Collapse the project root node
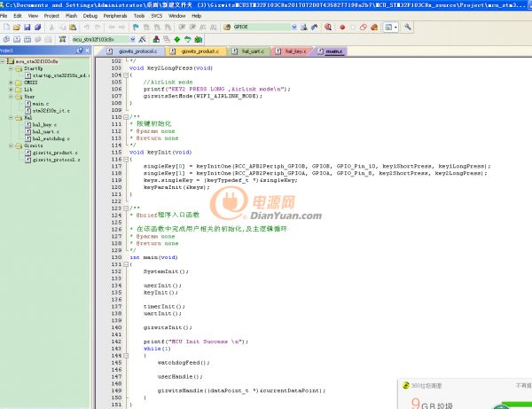This screenshot has height=409, width=532. (3, 61)
